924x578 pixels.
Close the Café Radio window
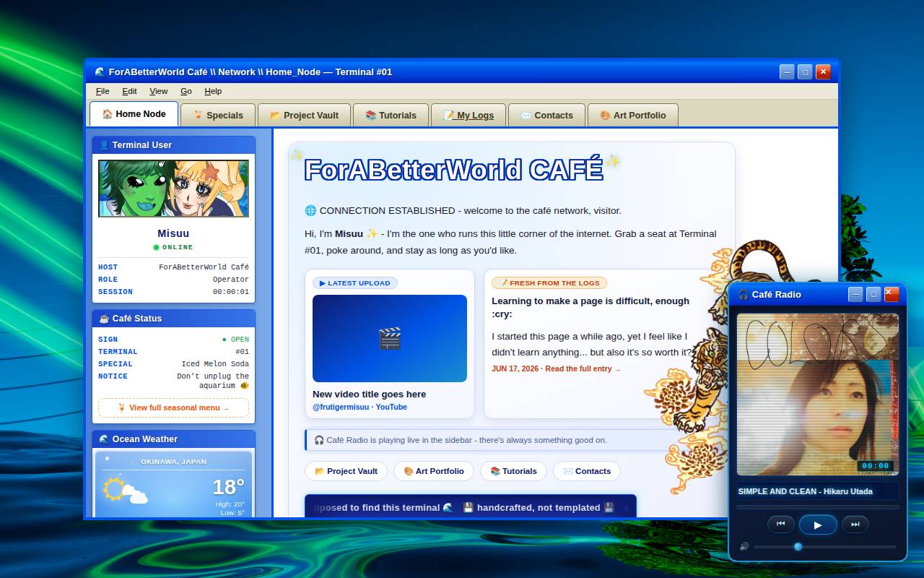tap(892, 294)
